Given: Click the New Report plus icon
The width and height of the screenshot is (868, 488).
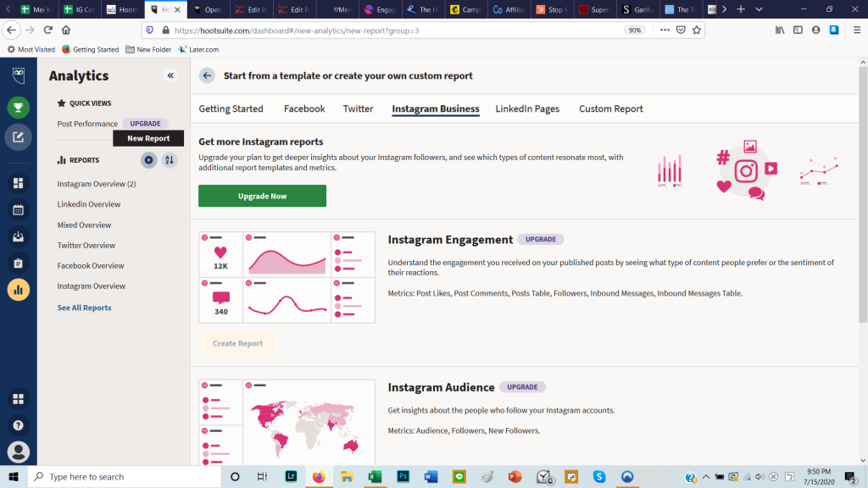Looking at the screenshot, I should 148,160.
